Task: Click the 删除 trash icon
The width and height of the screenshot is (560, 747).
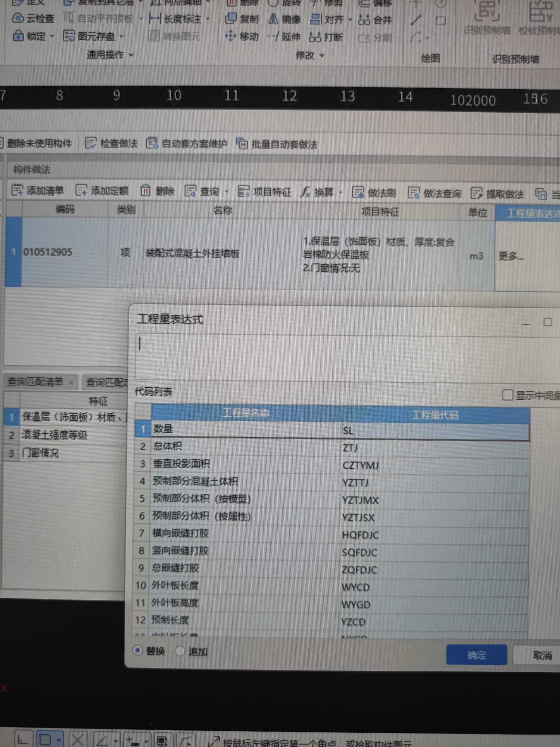Action: [145, 191]
